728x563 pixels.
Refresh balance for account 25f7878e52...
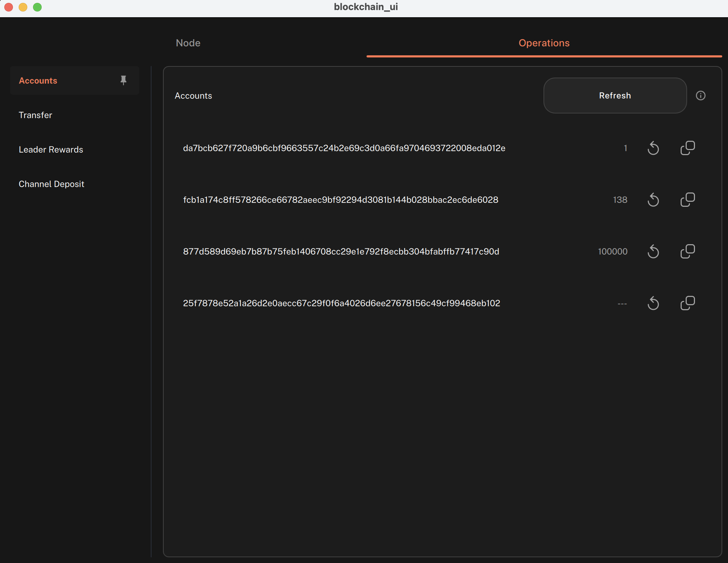(653, 303)
